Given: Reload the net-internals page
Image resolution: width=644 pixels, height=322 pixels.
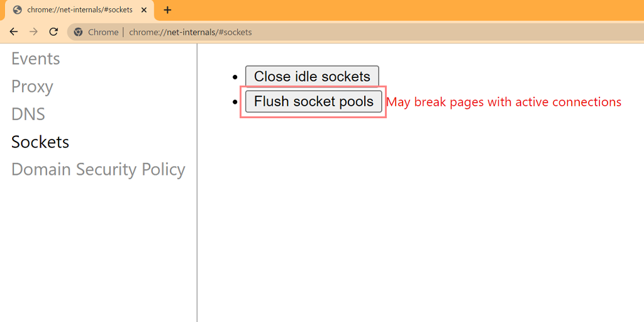Looking at the screenshot, I should click(x=53, y=32).
